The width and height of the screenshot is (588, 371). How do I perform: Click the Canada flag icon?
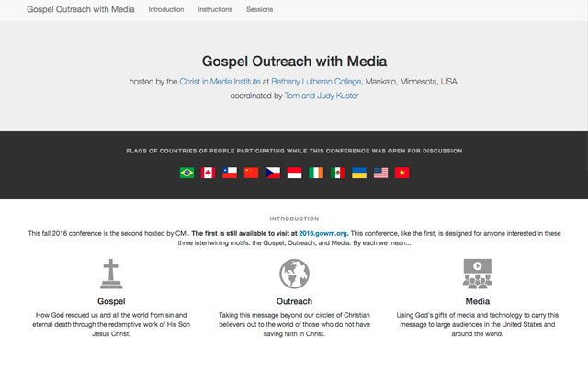(208, 172)
